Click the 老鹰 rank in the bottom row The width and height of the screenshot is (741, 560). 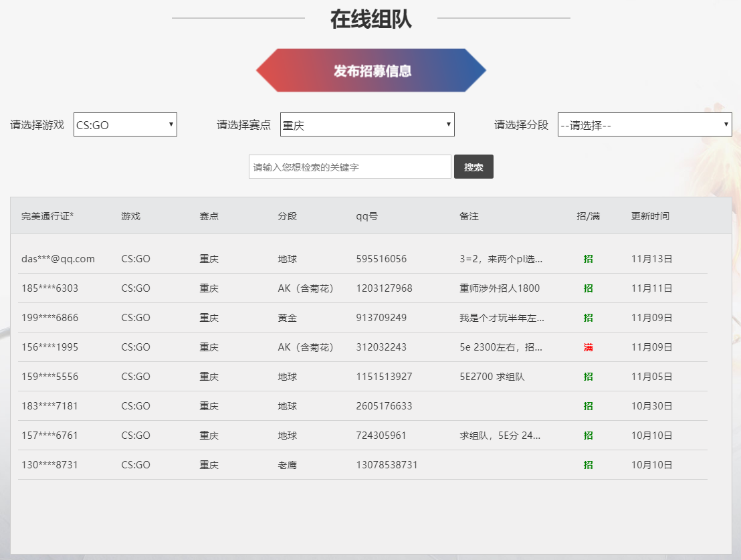pyautogui.click(x=286, y=464)
